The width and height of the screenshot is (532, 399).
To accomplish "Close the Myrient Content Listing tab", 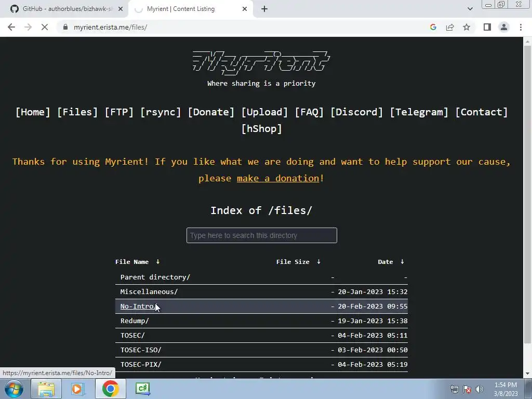I will pyautogui.click(x=245, y=9).
